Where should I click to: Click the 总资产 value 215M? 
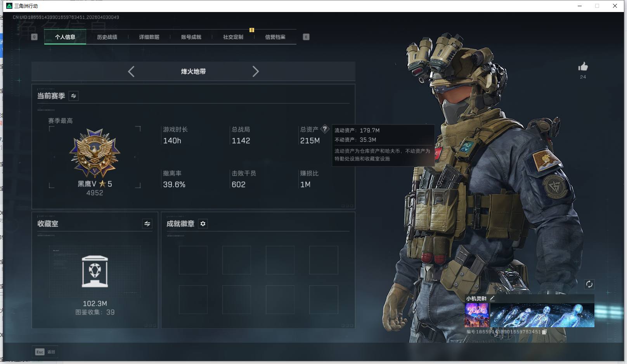pyautogui.click(x=310, y=141)
